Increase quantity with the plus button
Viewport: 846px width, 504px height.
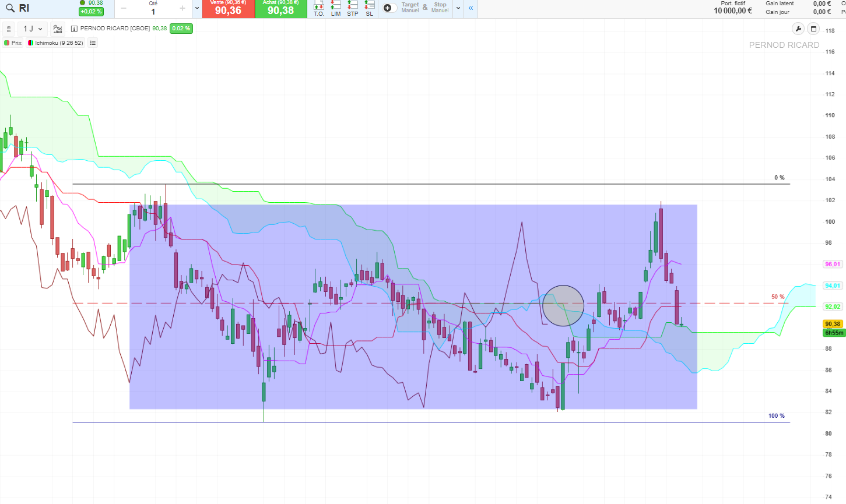click(182, 8)
